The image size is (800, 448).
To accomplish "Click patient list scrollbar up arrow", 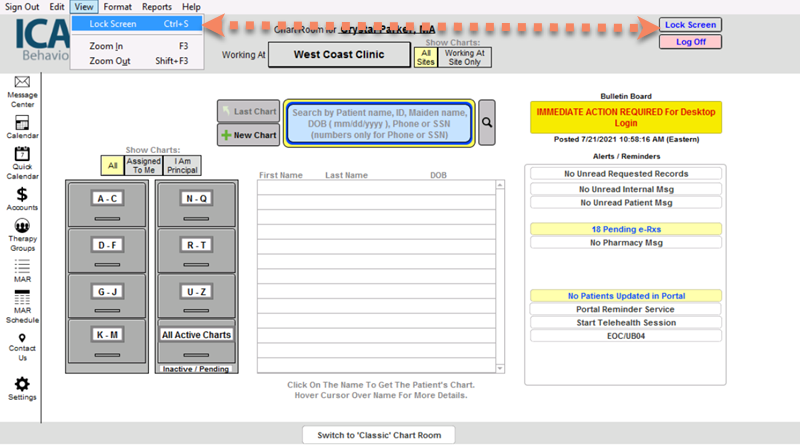I will coord(500,185).
